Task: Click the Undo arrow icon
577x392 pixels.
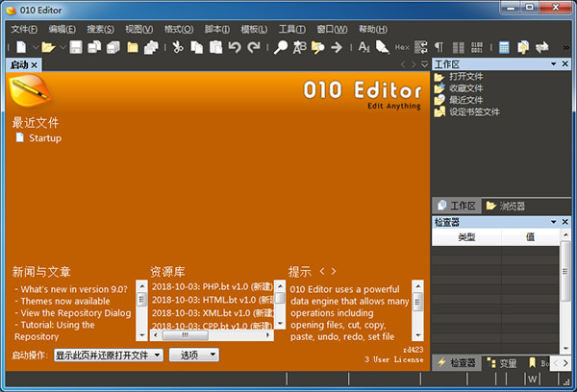Action: tap(235, 47)
